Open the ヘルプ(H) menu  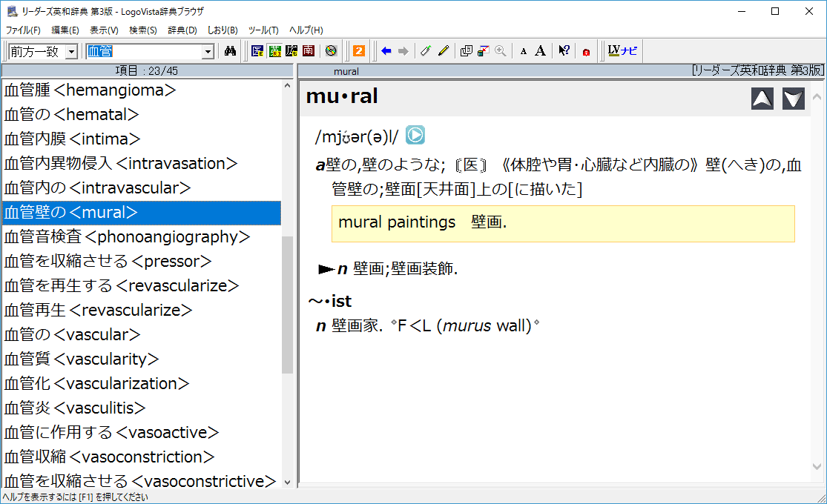306,30
